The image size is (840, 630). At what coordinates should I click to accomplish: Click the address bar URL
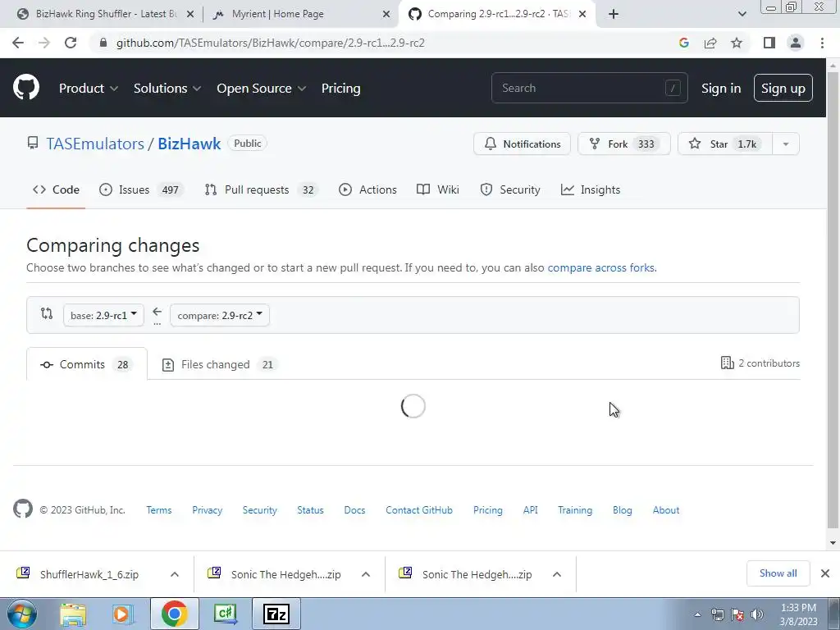pos(270,43)
